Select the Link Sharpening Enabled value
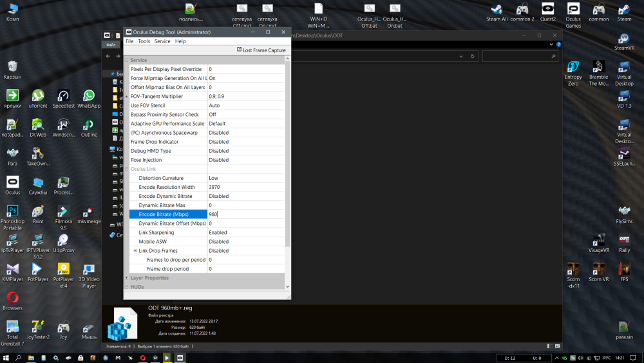 point(245,232)
